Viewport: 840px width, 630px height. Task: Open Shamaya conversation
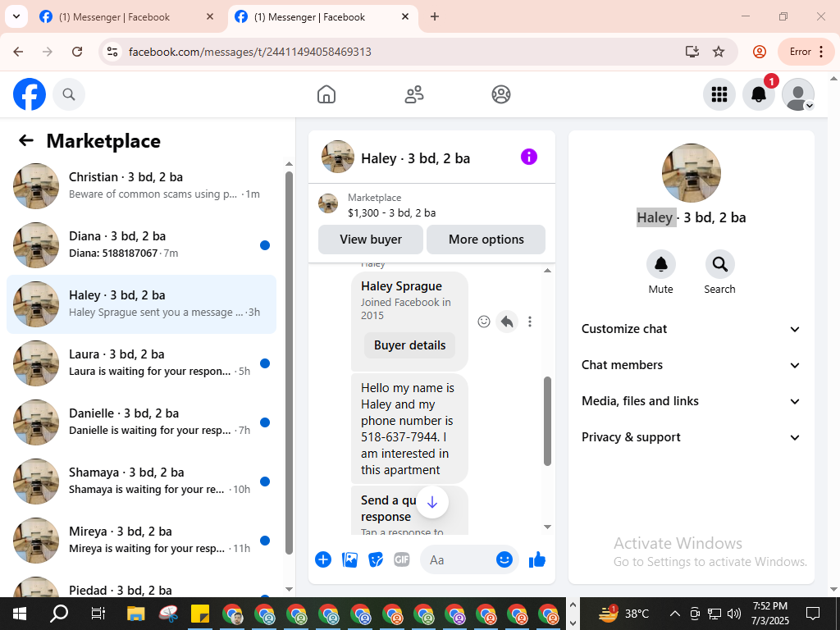point(141,481)
